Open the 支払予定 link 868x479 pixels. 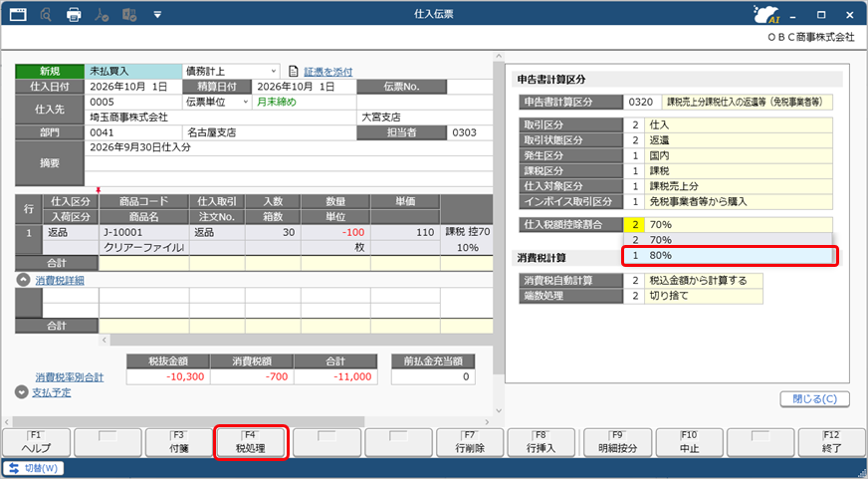tap(52, 392)
